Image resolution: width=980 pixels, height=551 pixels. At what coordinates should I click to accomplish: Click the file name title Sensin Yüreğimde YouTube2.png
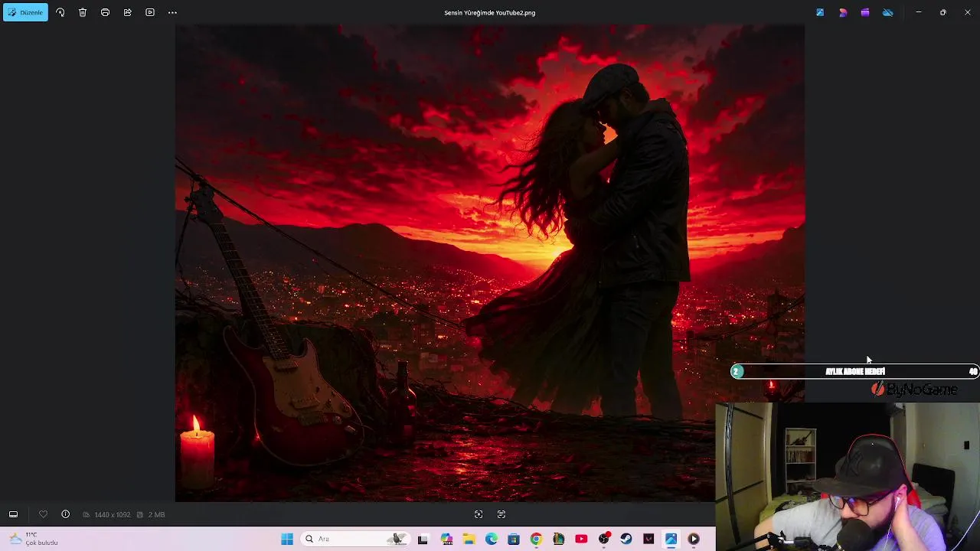pos(490,13)
